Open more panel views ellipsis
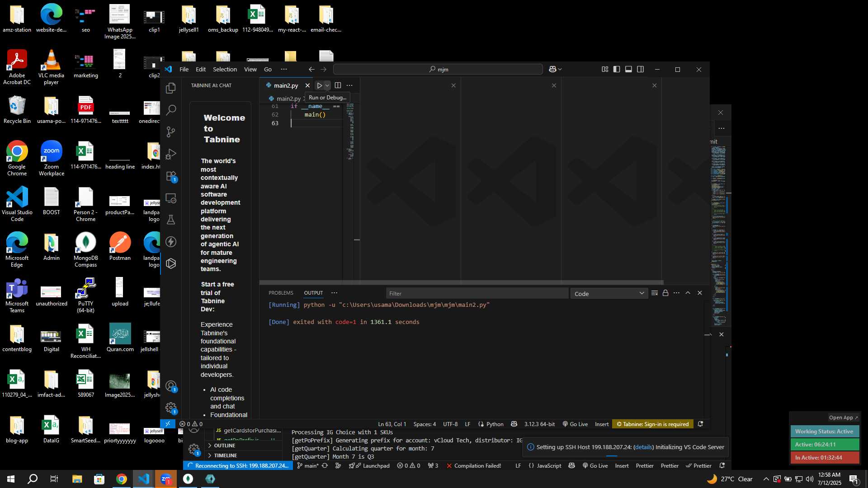The image size is (868, 488). (x=334, y=293)
